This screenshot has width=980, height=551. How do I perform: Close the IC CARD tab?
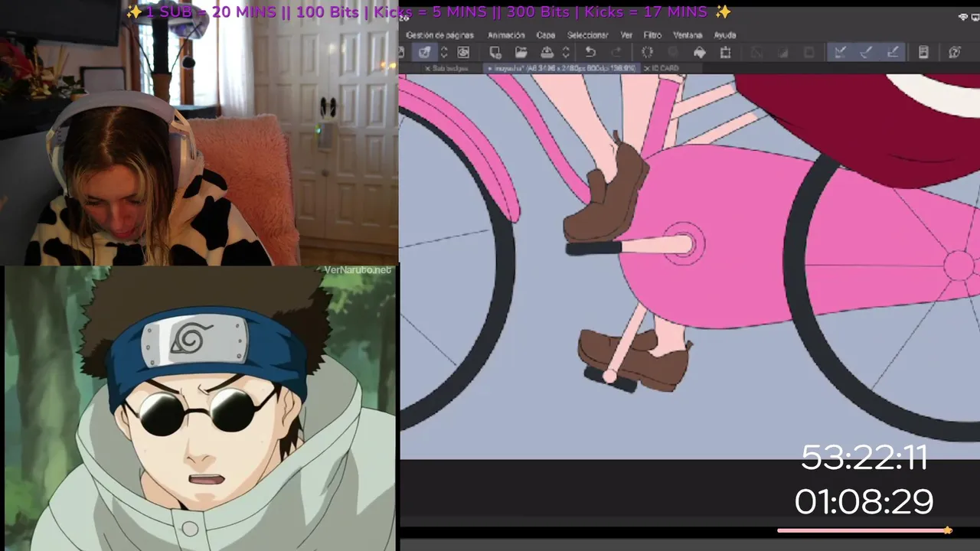(x=647, y=68)
